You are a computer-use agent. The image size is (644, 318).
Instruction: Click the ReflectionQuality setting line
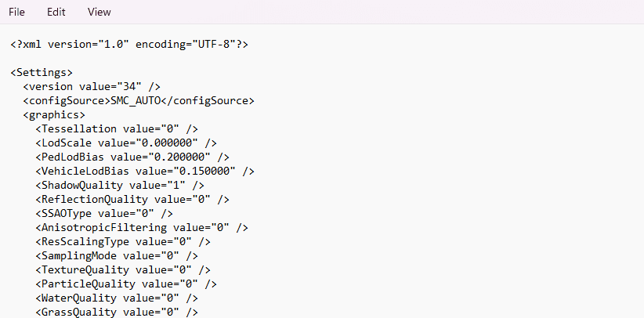pyautogui.click(x=132, y=200)
